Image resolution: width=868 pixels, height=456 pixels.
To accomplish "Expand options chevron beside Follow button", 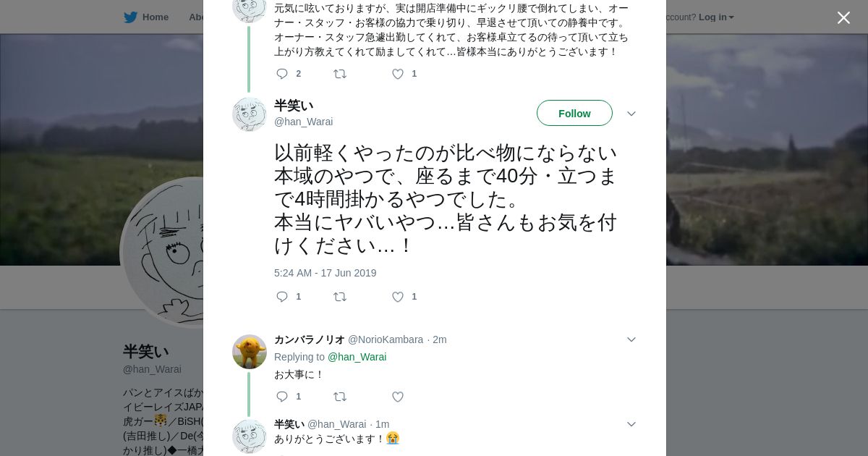I will tap(631, 114).
